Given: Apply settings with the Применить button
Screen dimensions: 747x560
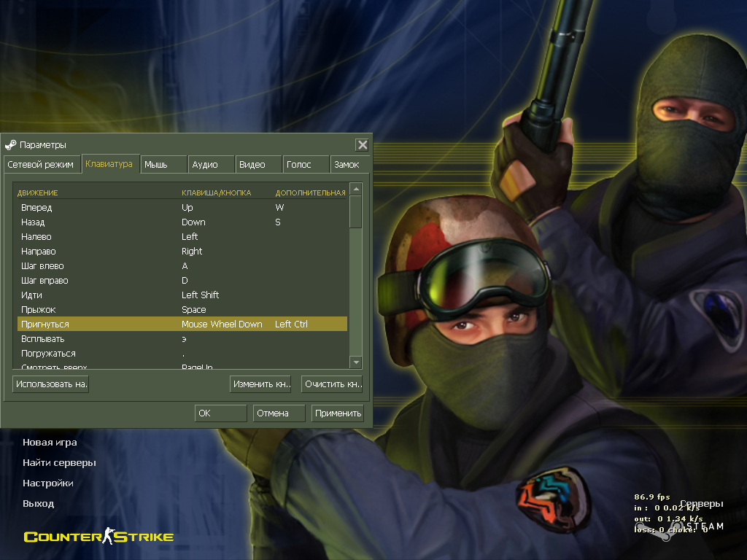Looking at the screenshot, I should (x=337, y=413).
